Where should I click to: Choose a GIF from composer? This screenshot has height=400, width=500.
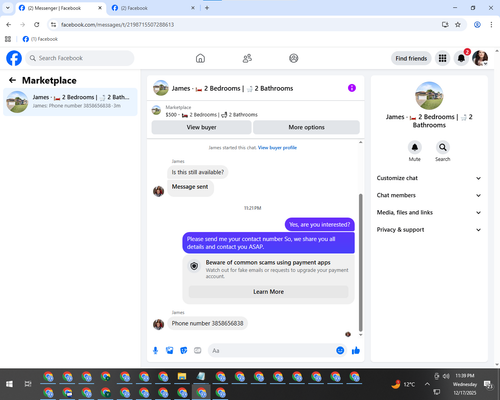tap(198, 350)
